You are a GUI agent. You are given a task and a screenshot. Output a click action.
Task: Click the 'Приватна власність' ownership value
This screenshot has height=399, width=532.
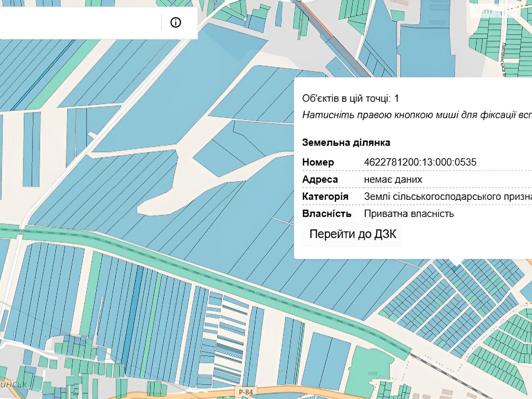click(x=409, y=213)
